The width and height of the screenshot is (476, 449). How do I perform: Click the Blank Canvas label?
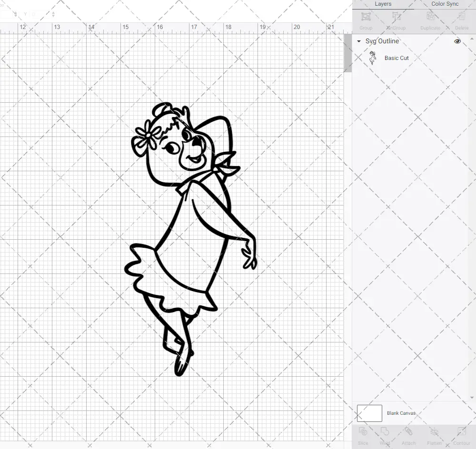coord(401,413)
